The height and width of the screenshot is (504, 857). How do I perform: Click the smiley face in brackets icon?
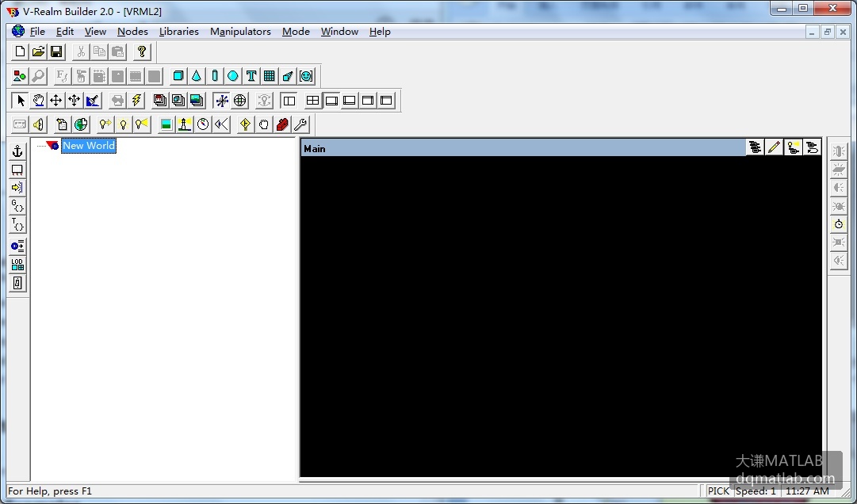(x=306, y=76)
